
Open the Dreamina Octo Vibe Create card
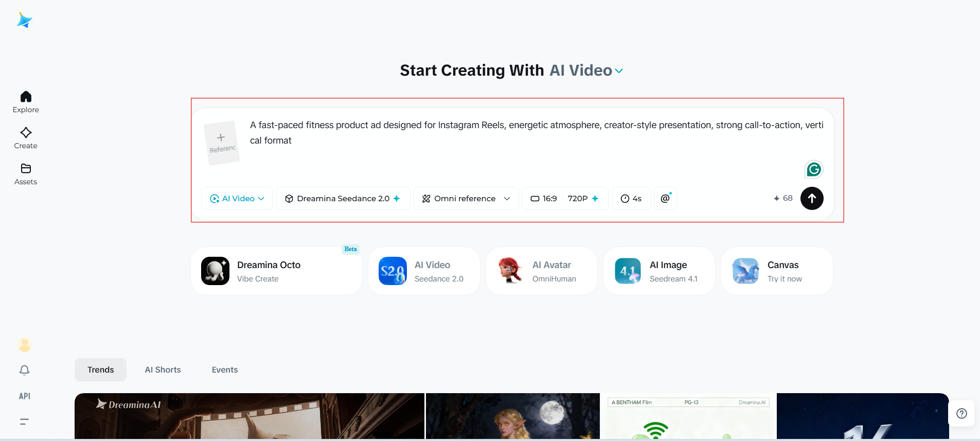277,271
